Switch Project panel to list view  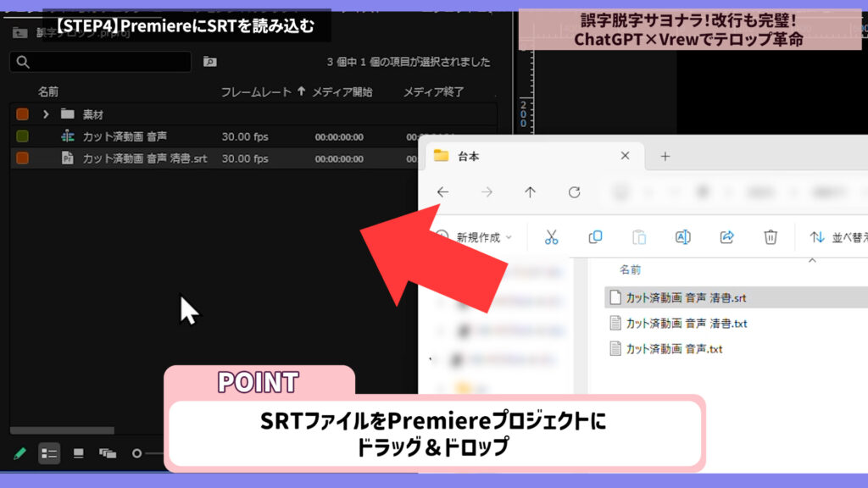49,454
